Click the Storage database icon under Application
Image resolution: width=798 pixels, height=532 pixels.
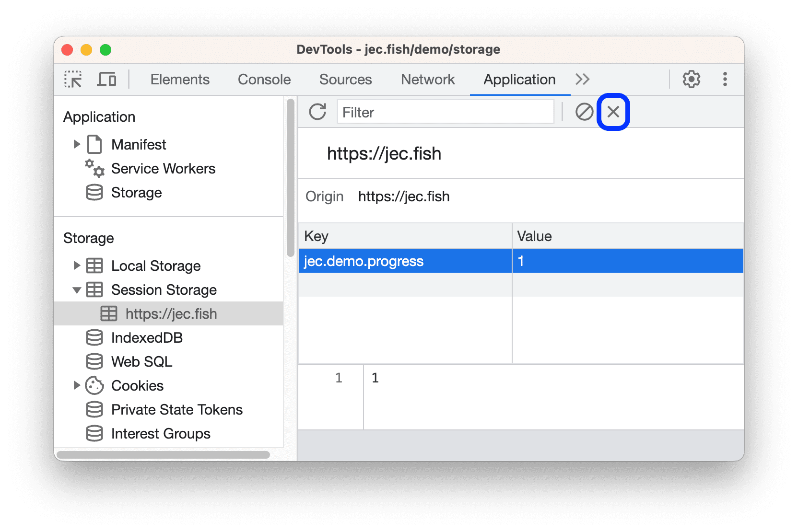[94, 192]
